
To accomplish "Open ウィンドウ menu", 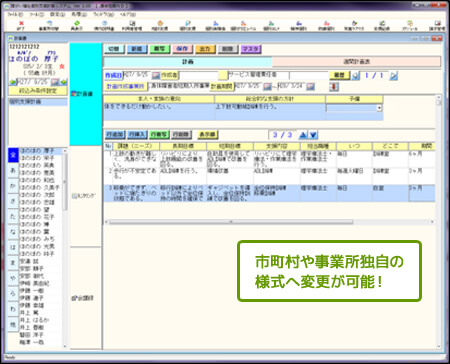I will pyautogui.click(x=104, y=15).
